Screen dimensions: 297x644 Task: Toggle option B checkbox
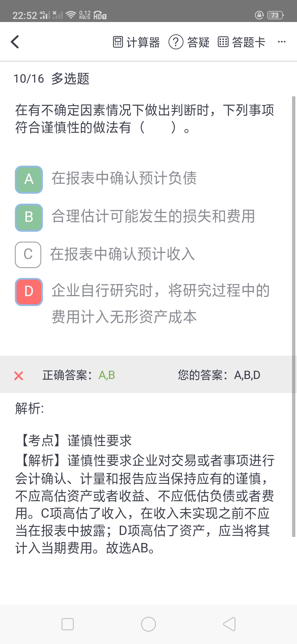[x=29, y=217]
